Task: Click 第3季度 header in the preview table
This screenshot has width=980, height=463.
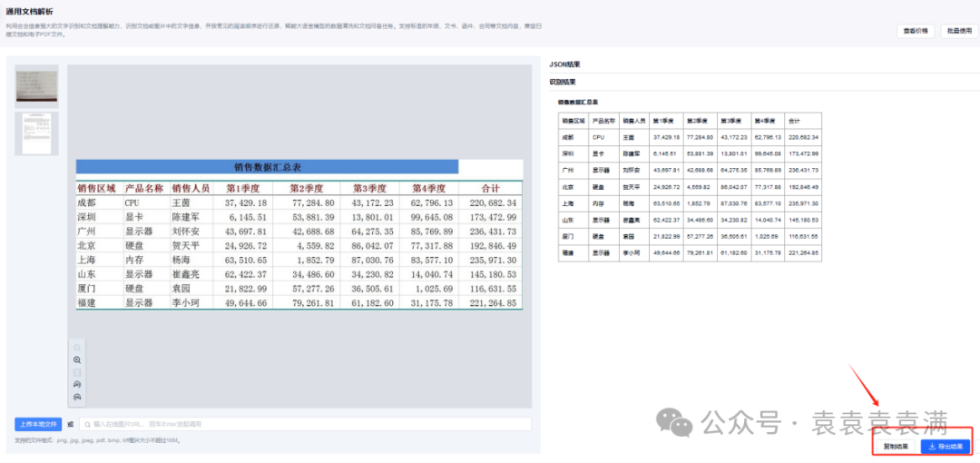Action: (x=368, y=188)
